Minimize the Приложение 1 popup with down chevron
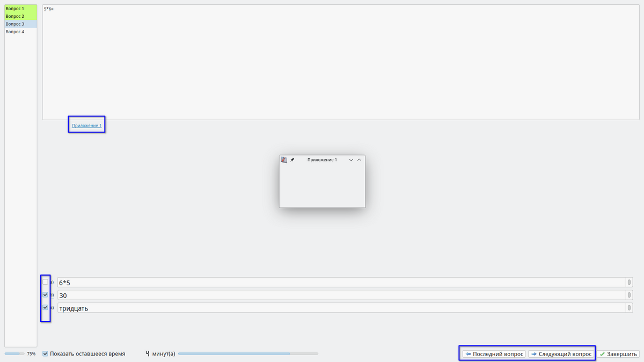The image size is (644, 362). (x=351, y=160)
